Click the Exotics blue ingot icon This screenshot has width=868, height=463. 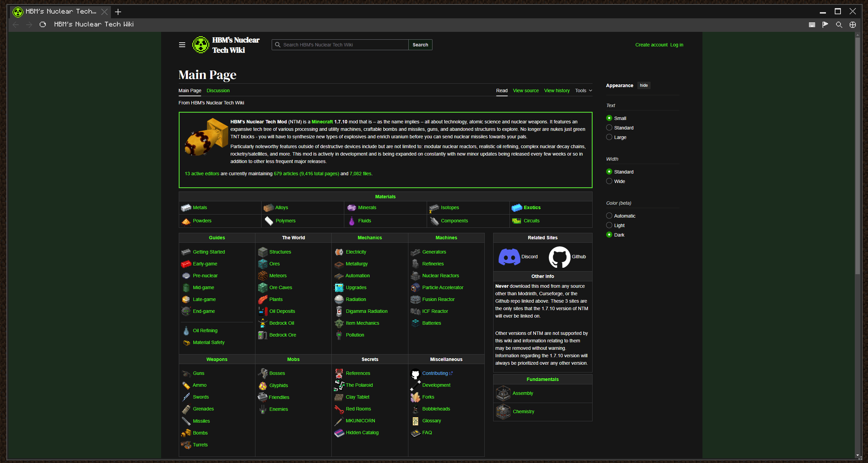coord(517,207)
